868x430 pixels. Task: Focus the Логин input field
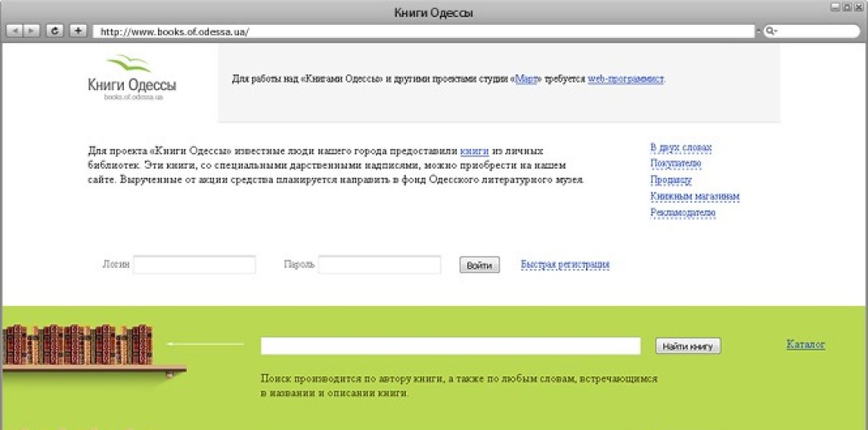click(194, 265)
